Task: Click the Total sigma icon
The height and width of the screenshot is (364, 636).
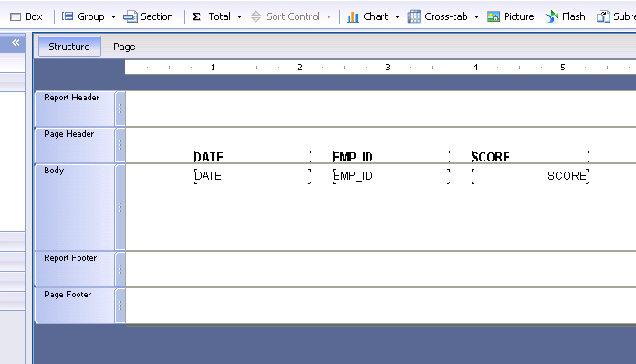Action: 196,16
